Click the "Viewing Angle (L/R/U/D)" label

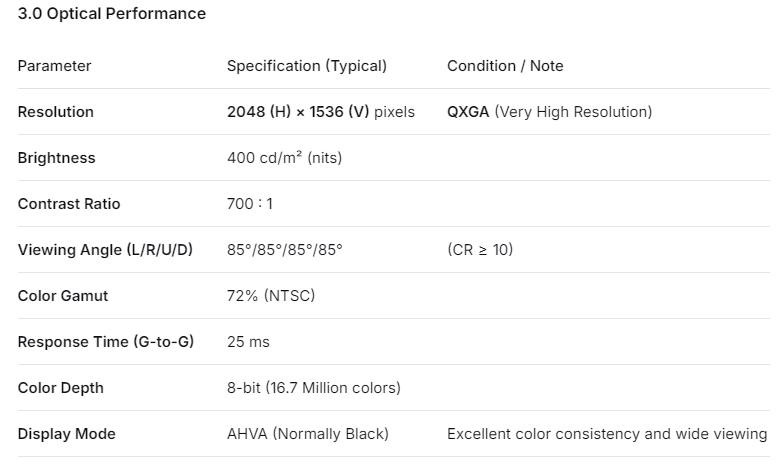[x=105, y=250]
